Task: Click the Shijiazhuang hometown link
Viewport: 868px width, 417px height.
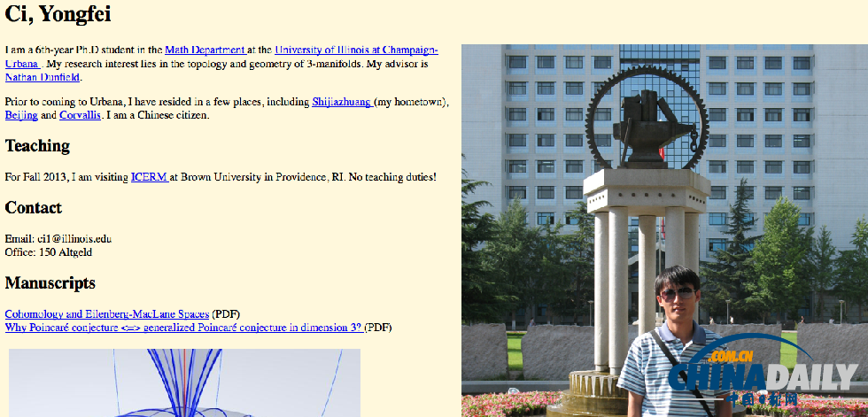Action: pyautogui.click(x=342, y=102)
